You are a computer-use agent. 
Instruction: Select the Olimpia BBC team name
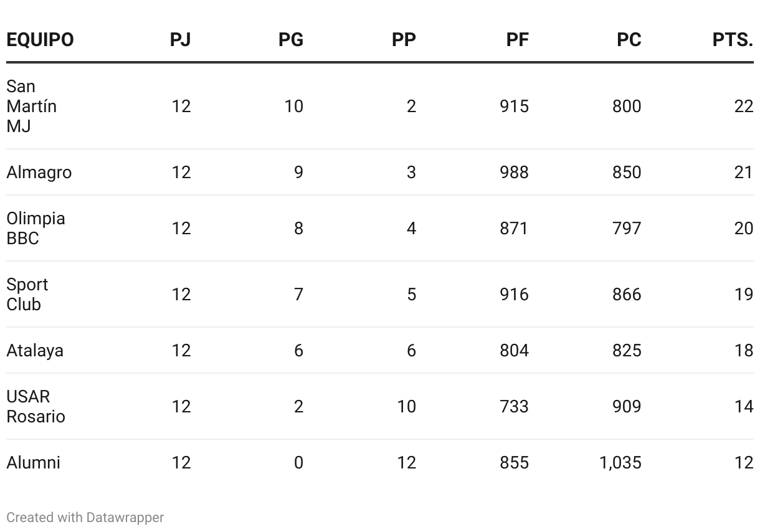pyautogui.click(x=36, y=228)
